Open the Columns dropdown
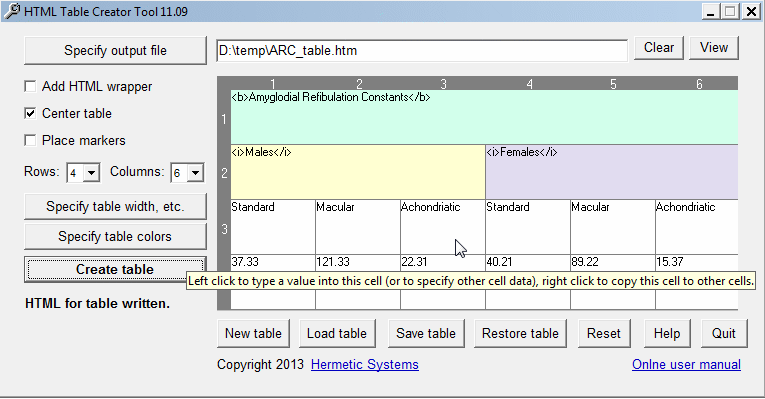Viewport: 765px width, 399px height. (x=195, y=173)
